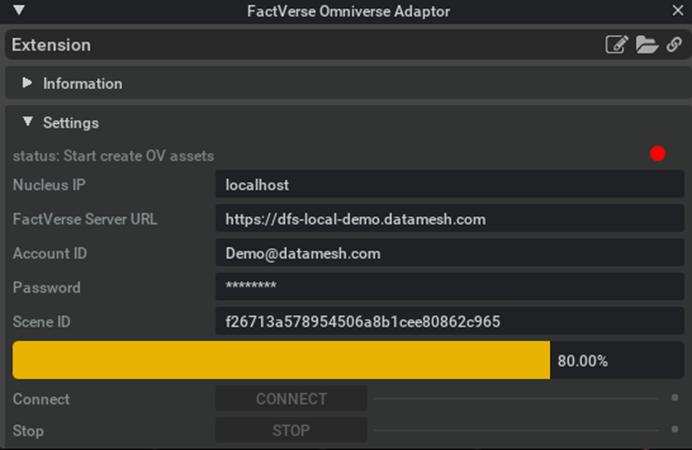Click the 'Nucleus IP' label
This screenshot has width=692, height=450.
tap(49, 185)
